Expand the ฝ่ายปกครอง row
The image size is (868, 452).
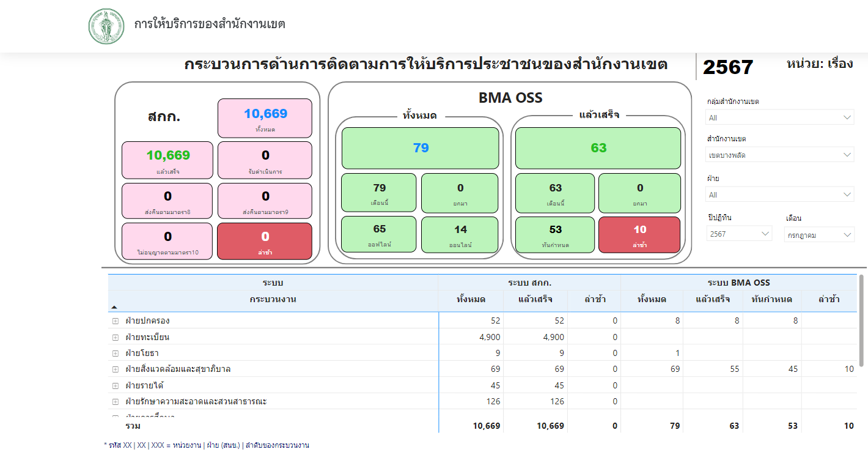[x=115, y=321]
